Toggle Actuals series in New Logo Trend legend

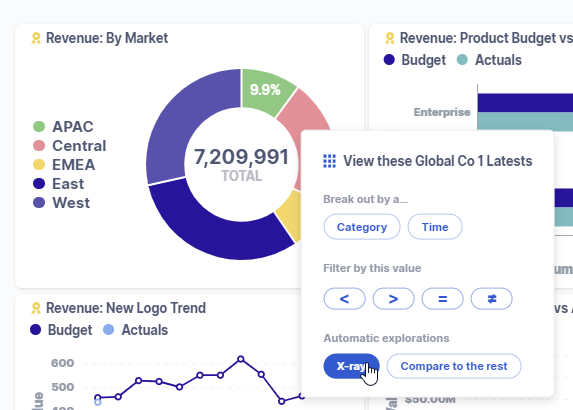click(136, 330)
